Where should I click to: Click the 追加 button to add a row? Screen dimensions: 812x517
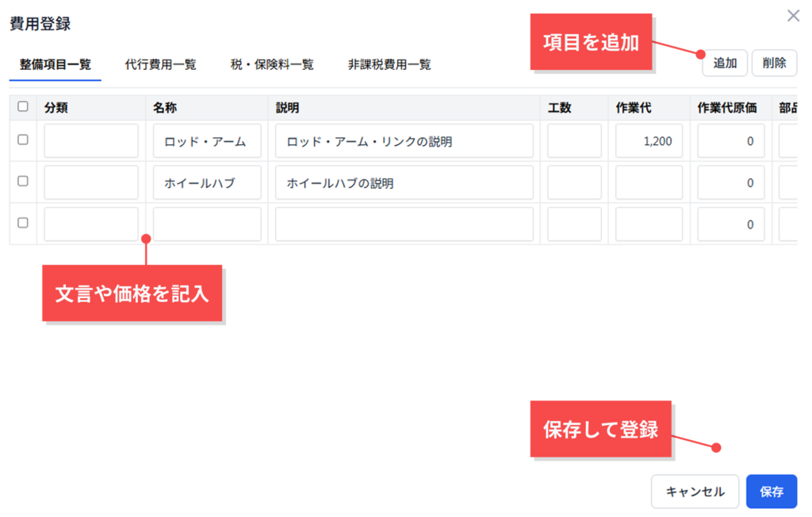[x=725, y=63]
